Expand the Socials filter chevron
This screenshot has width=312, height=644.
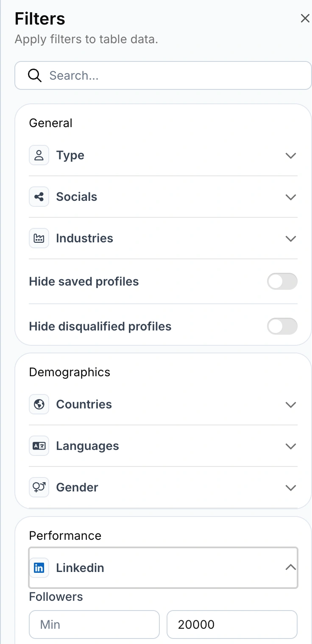pyautogui.click(x=290, y=197)
